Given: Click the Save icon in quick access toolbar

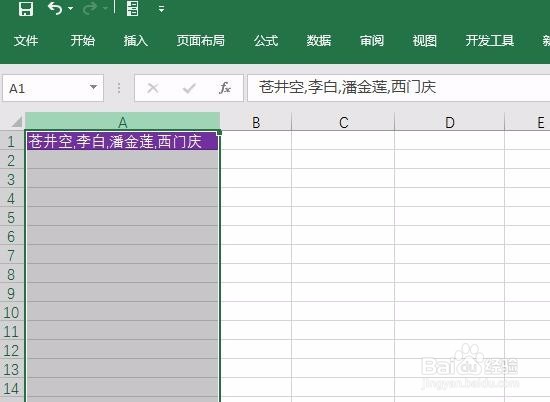Looking at the screenshot, I should tap(26, 8).
